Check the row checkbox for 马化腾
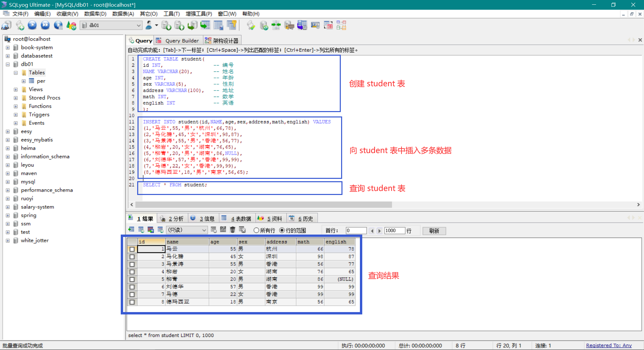 [x=132, y=257]
